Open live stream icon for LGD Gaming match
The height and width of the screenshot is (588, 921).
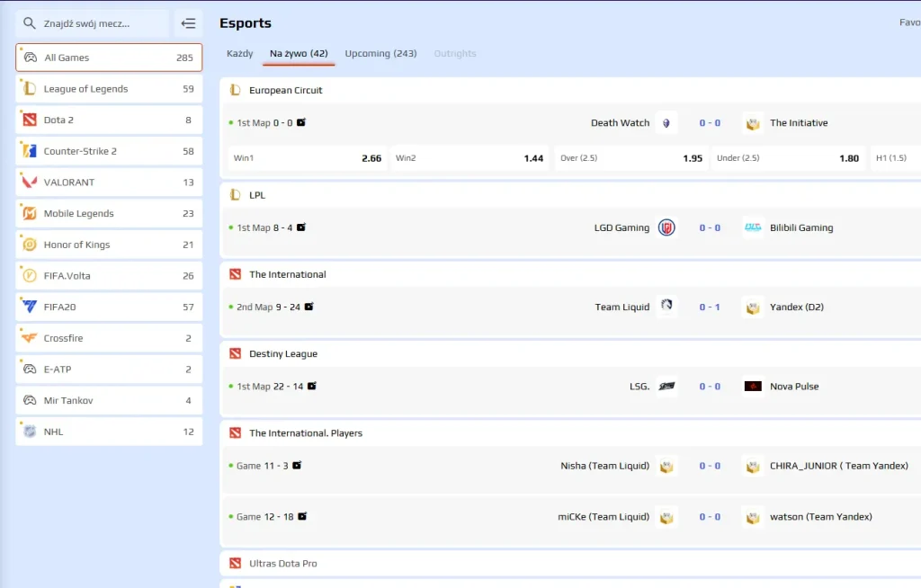click(x=301, y=227)
